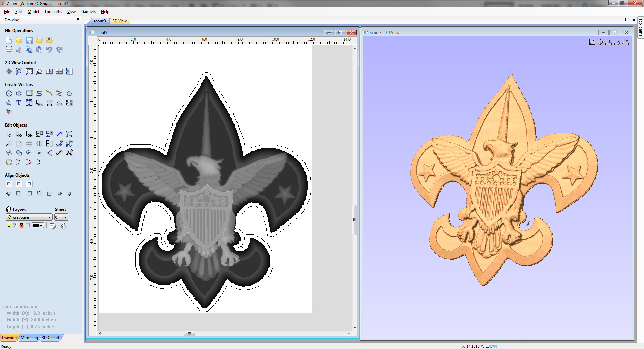Switch to the scout3 document tab
This screenshot has height=349, width=644.
99,21
